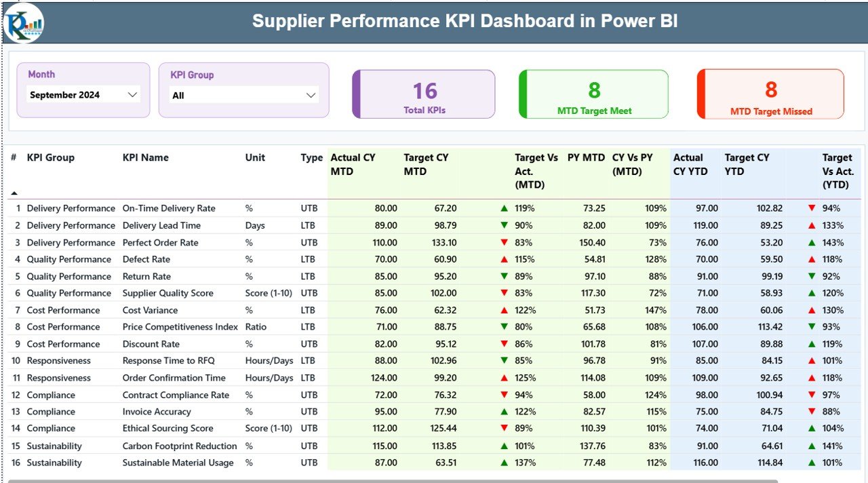
Task: Click MTD arrow for Response Time to RFQ
Action: point(504,361)
